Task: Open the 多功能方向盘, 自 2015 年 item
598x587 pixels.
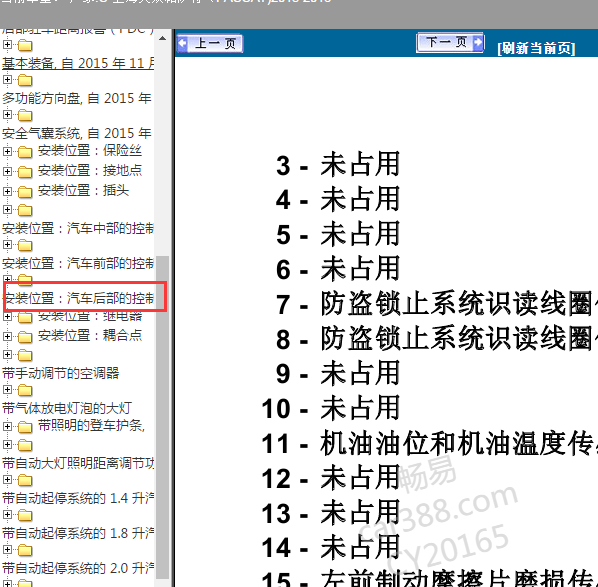Action: [x=77, y=98]
